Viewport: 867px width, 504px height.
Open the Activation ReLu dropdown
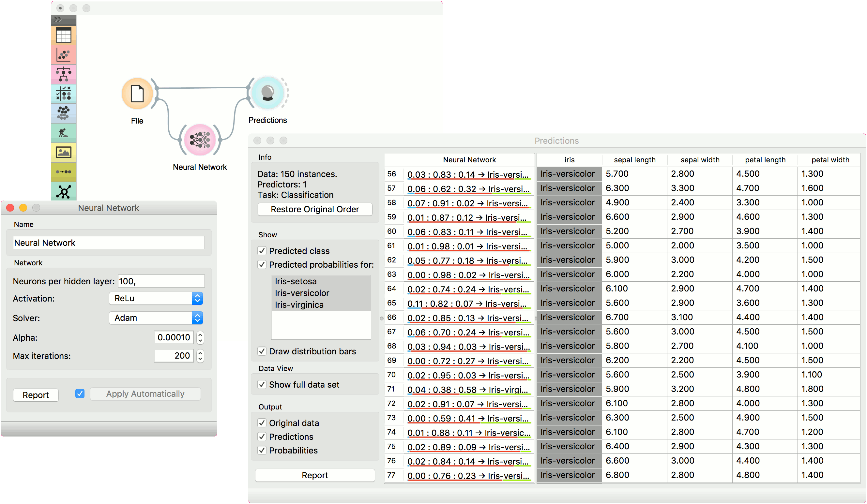coord(156,298)
